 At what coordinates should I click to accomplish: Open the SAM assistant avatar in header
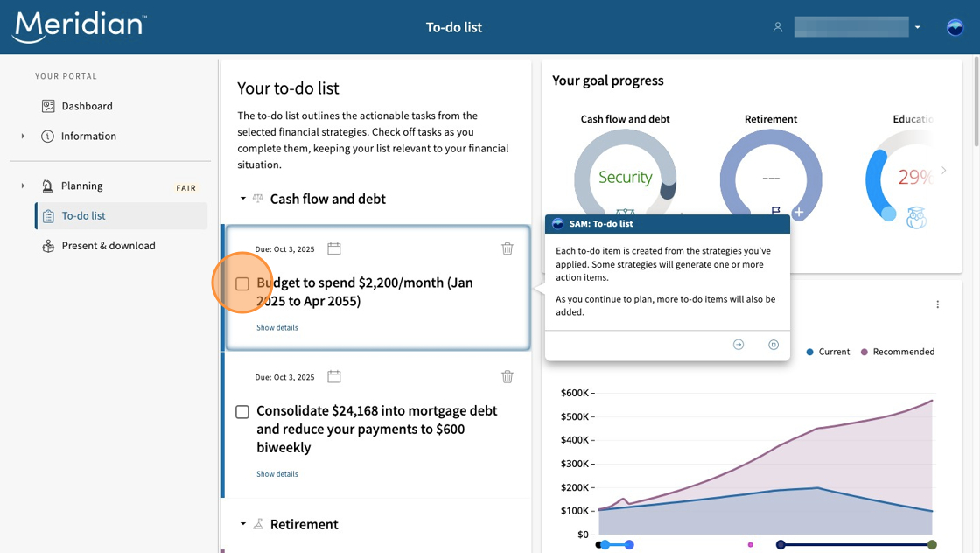[x=955, y=27]
